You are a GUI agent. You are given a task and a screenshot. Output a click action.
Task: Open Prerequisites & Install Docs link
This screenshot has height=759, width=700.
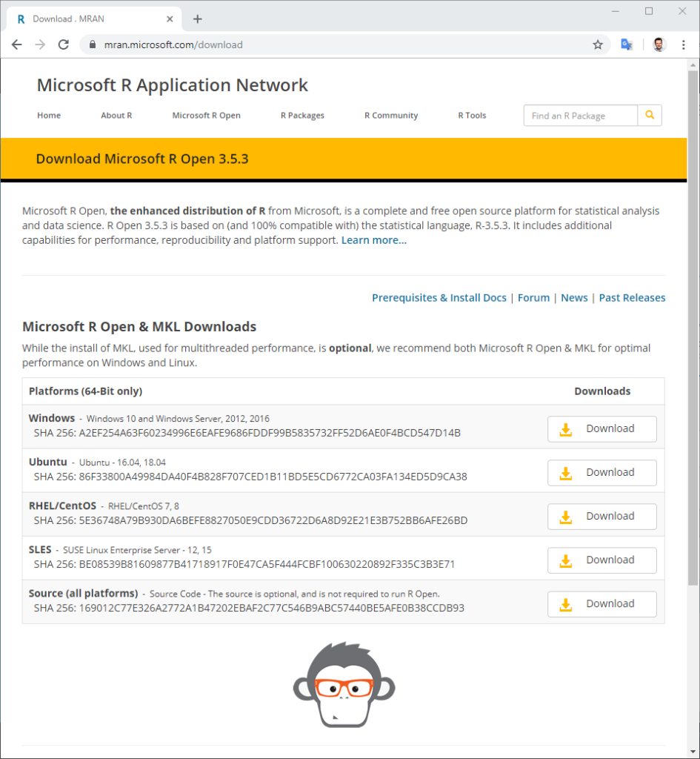click(x=439, y=298)
